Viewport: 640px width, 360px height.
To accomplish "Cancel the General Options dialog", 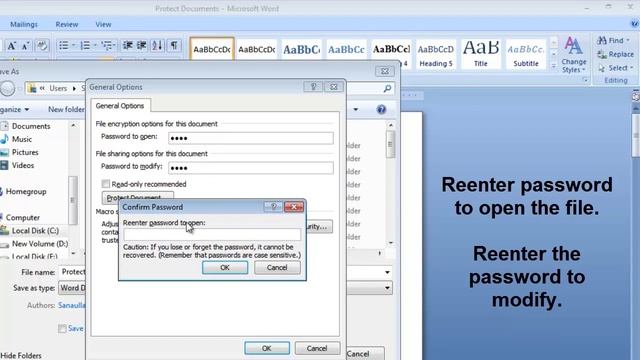I will pos(317,348).
